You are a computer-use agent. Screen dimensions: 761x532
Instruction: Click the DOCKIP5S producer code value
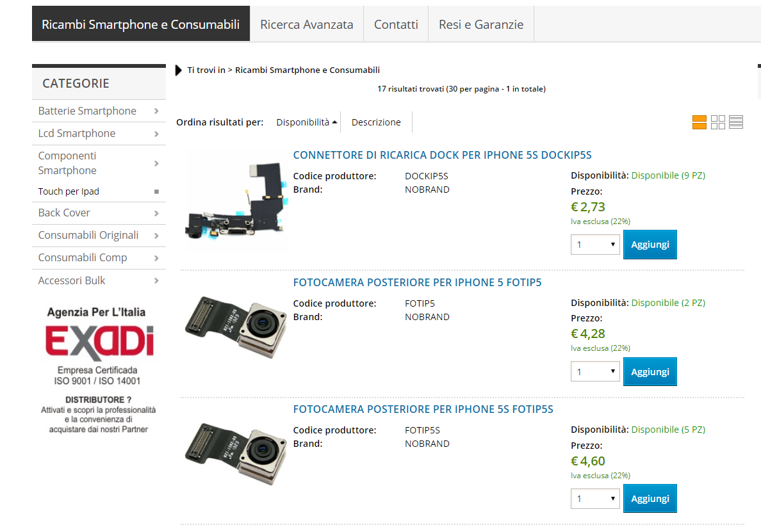click(x=427, y=176)
